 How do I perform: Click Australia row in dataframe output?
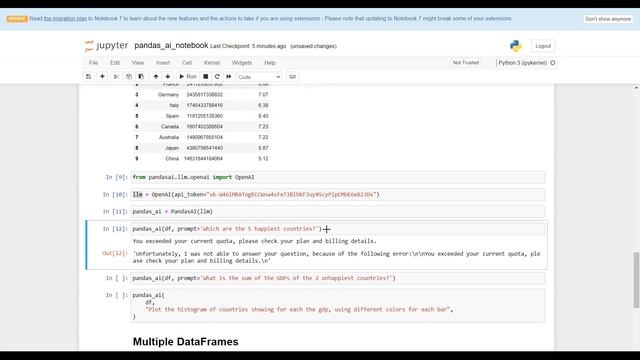[x=202, y=137]
